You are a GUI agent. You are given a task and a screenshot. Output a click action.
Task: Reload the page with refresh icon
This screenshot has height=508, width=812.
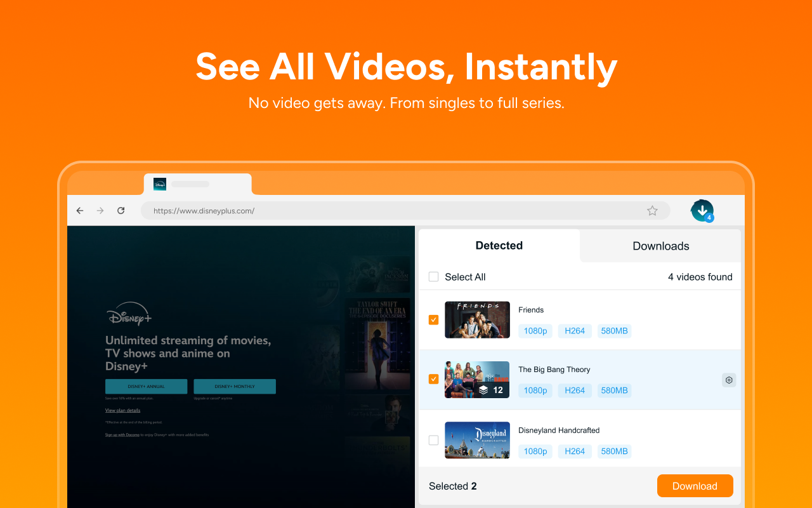[121, 211]
